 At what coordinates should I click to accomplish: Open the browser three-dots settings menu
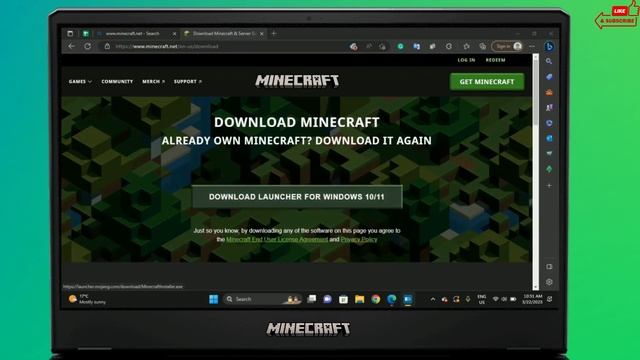point(531,47)
